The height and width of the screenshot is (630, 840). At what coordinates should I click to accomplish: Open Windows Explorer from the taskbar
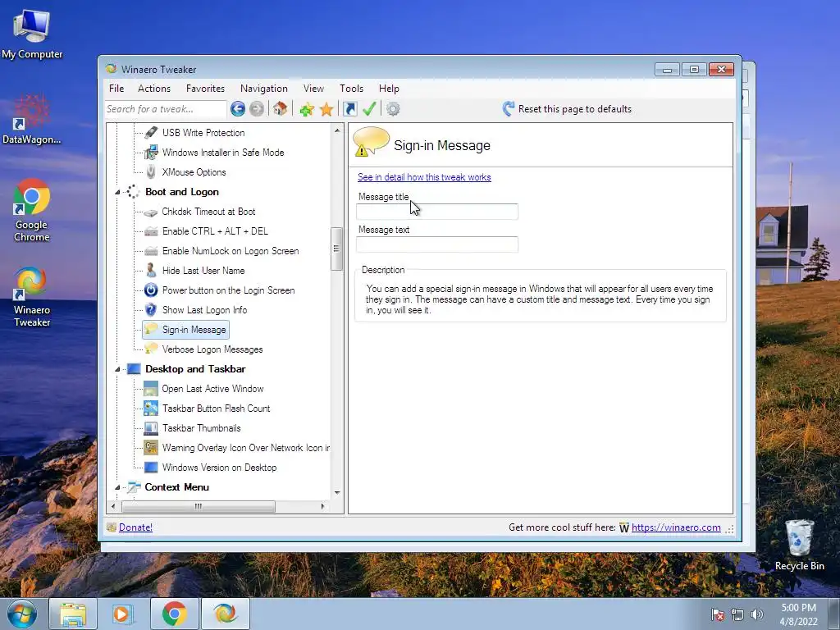point(73,614)
